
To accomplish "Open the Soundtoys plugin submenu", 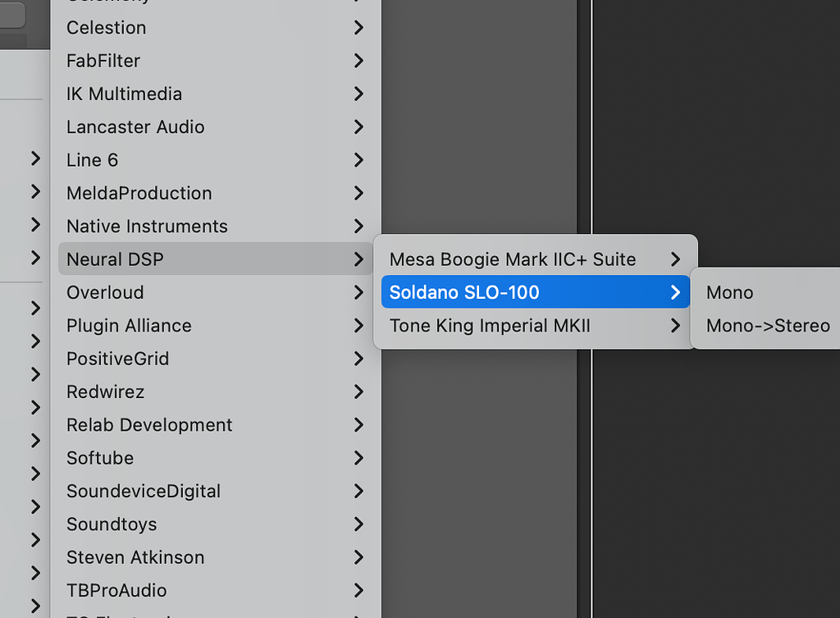I will 112,524.
